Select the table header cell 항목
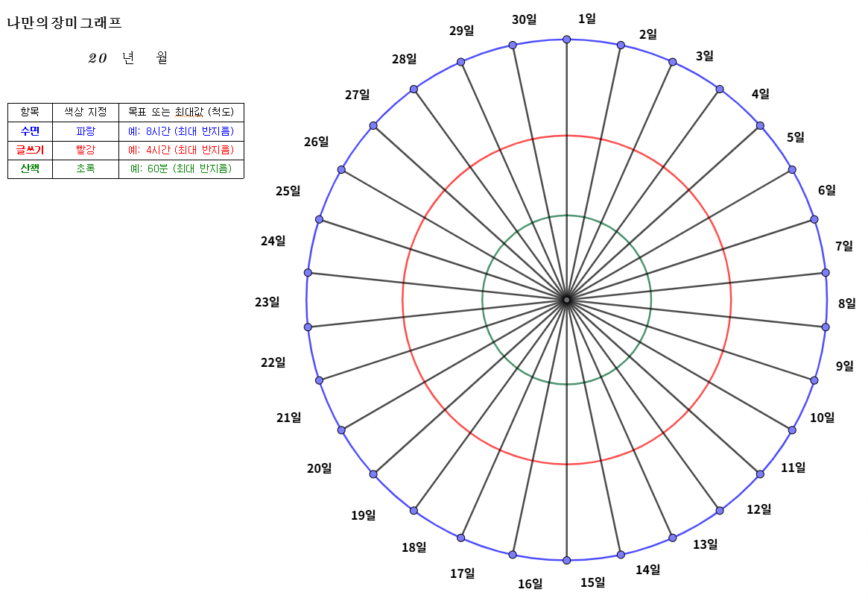The image size is (868, 601). 30,113
